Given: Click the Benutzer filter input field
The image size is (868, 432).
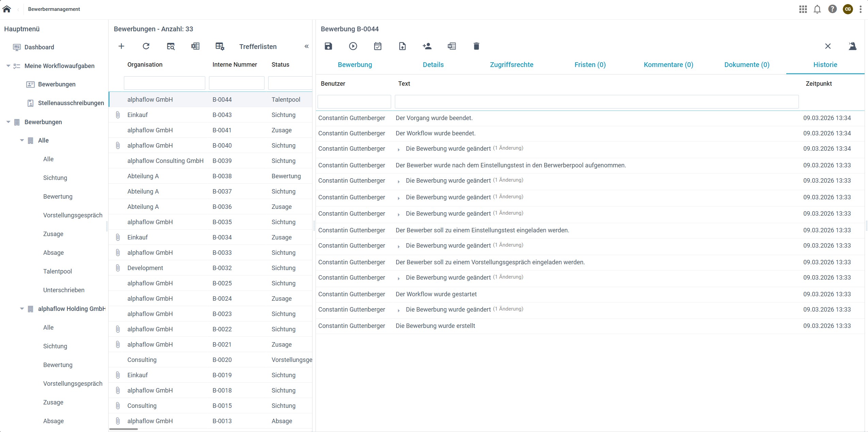Looking at the screenshot, I should click(x=354, y=102).
